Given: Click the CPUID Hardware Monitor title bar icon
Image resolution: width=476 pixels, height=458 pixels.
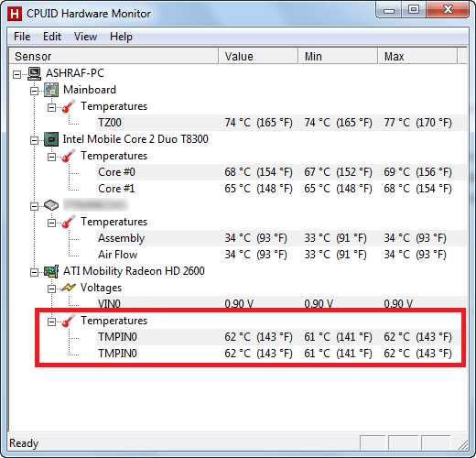Looking at the screenshot, I should 15,14.
